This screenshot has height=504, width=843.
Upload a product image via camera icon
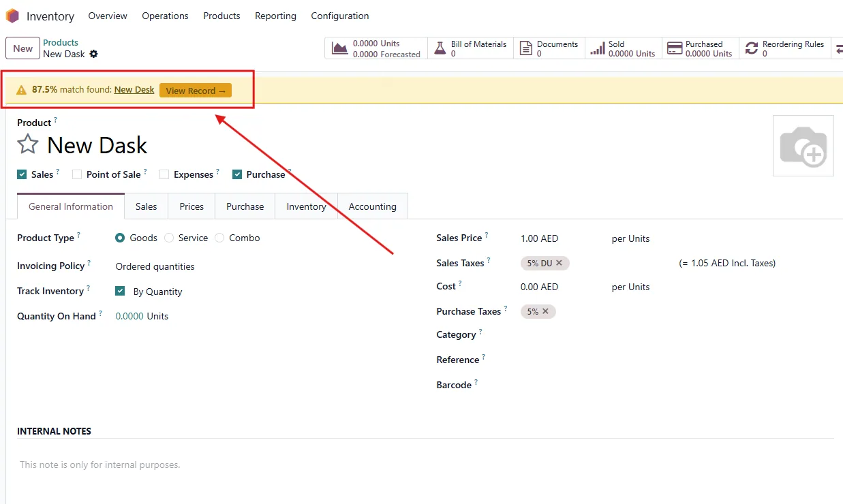click(803, 146)
